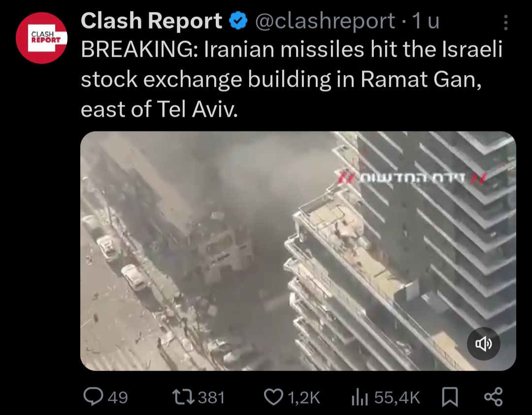Image resolution: width=532 pixels, height=415 pixels.
Task: Open the Clash Report profile avatar
Action: tap(41, 38)
